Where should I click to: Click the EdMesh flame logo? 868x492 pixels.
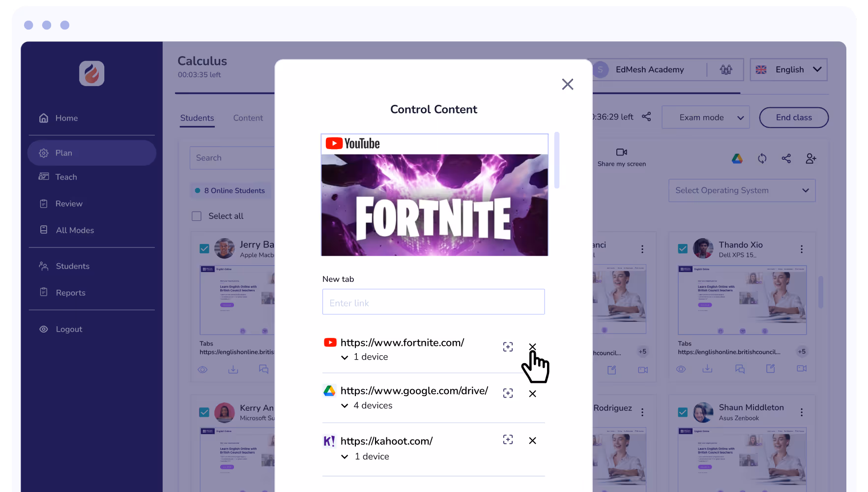(x=92, y=73)
